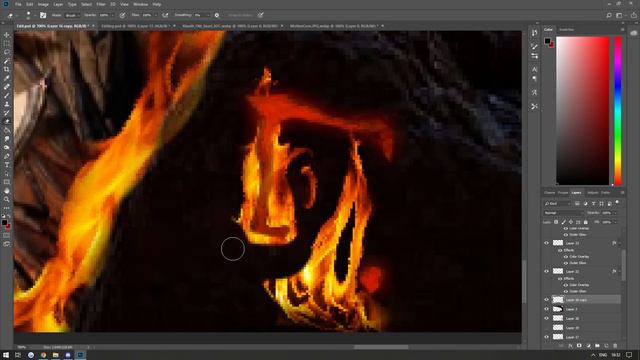Image resolution: width=640 pixels, height=360 pixels.
Task: Toggle pressure for opacity button
Action: pyautogui.click(x=122, y=15)
